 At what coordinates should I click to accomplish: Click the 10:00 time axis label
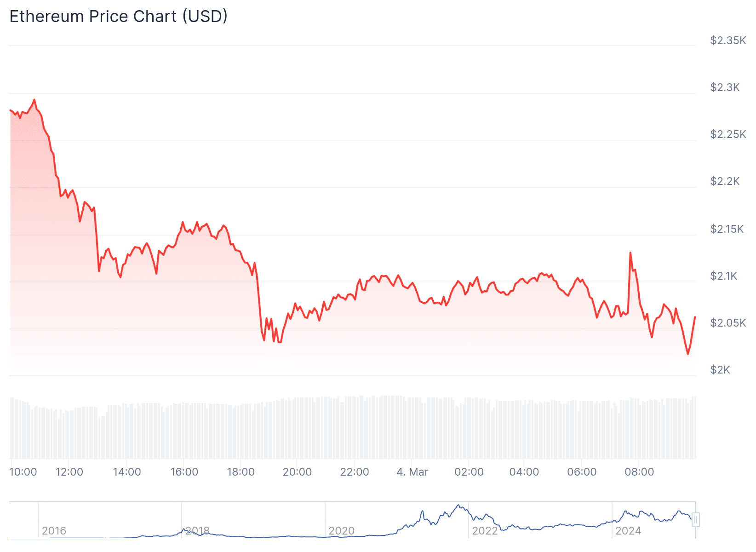[23, 472]
